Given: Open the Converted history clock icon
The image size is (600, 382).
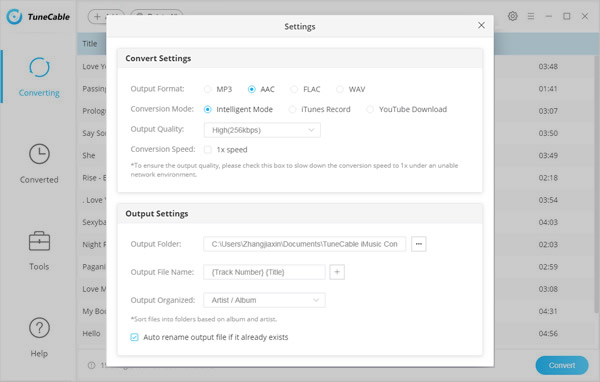Looking at the screenshot, I should tap(39, 154).
